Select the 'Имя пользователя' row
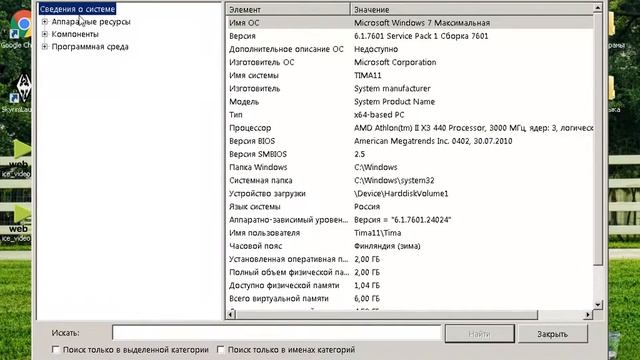The image size is (640, 360). point(410,233)
